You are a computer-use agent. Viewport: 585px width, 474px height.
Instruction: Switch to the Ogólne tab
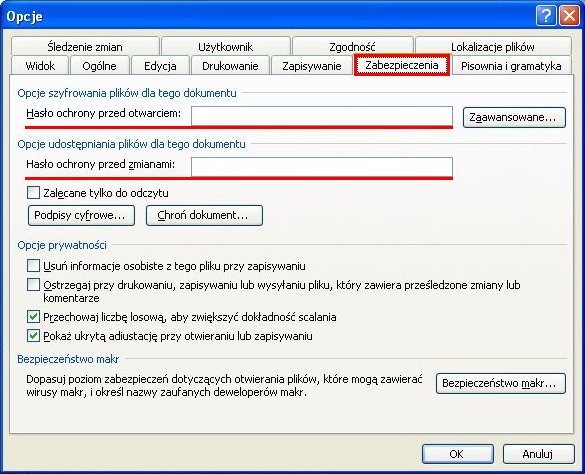point(100,66)
